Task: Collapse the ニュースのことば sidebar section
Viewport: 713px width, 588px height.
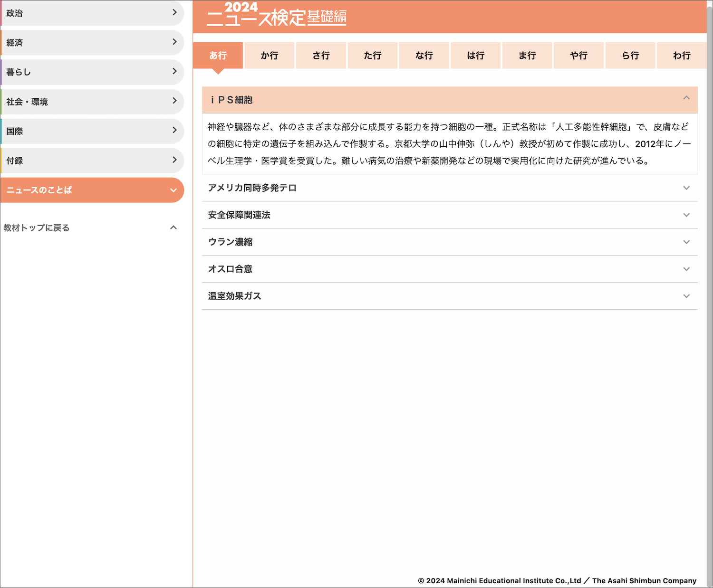Action: [92, 190]
